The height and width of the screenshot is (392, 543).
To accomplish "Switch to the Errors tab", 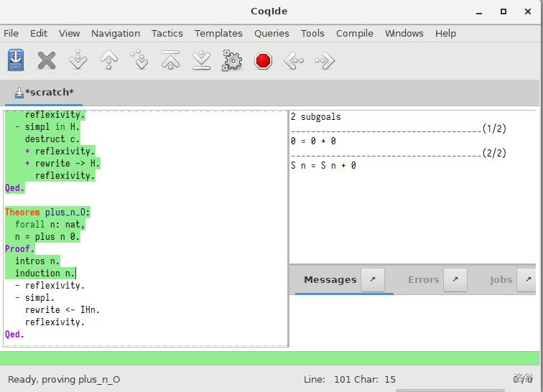I will pos(423,280).
